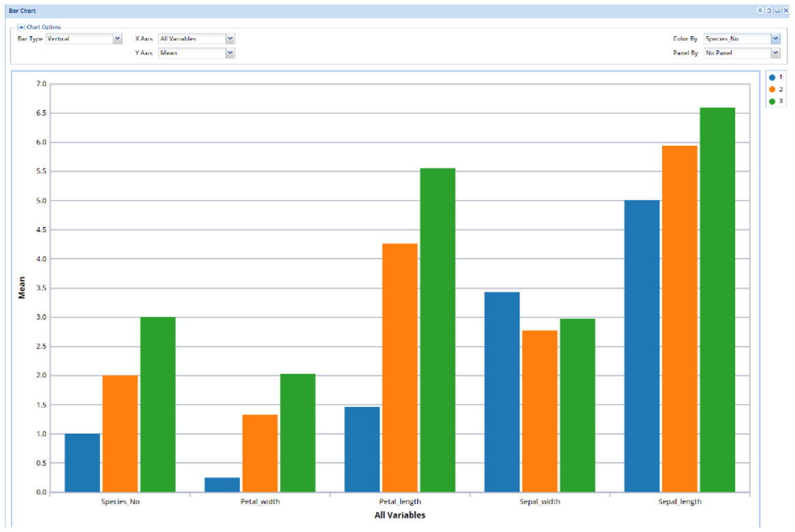Screen dimensions: 795x532
Task: Click the green legend swatch for species 3
Action: (x=773, y=101)
